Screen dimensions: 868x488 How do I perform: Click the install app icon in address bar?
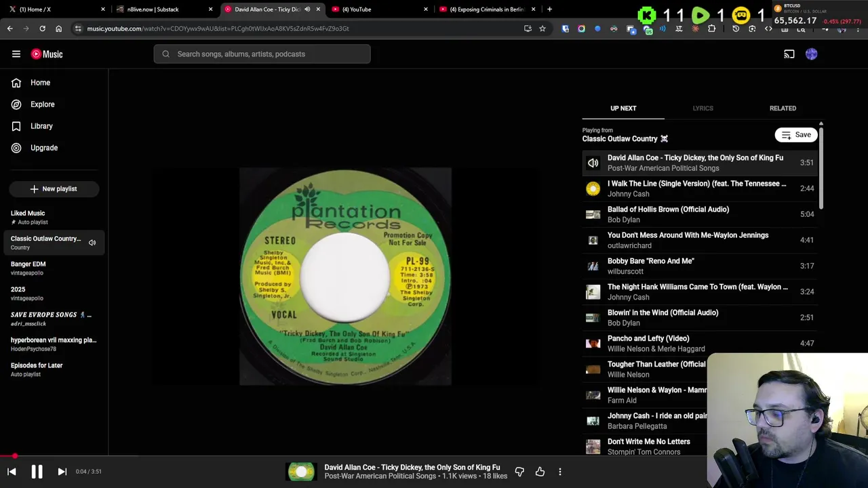(x=528, y=28)
